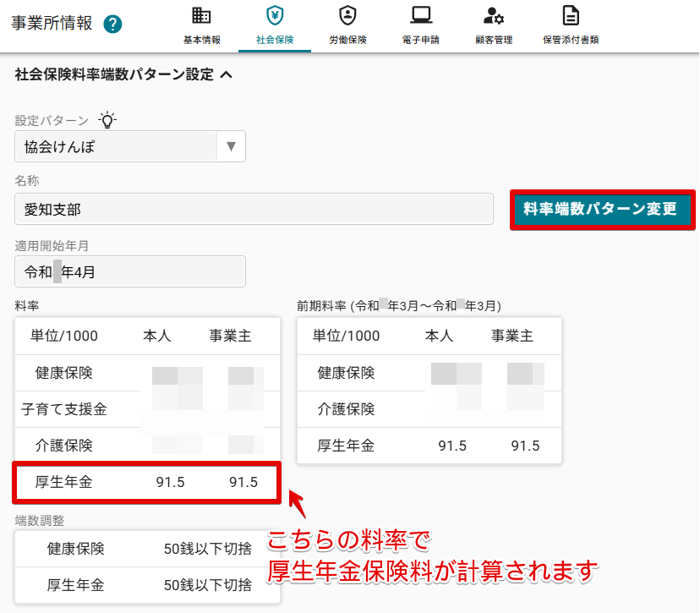The width and height of the screenshot is (700, 613).
Task: Click the 厚生年金 row label in 料率 table
Action: coord(64,482)
